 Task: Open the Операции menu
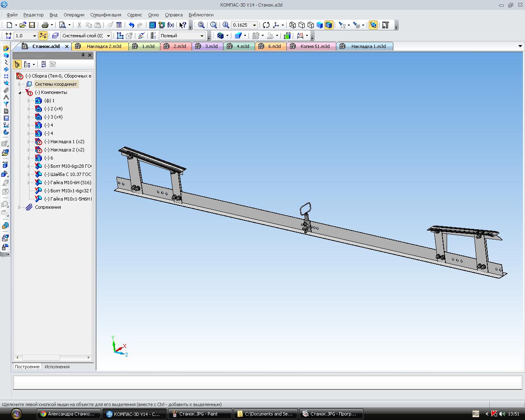74,15
